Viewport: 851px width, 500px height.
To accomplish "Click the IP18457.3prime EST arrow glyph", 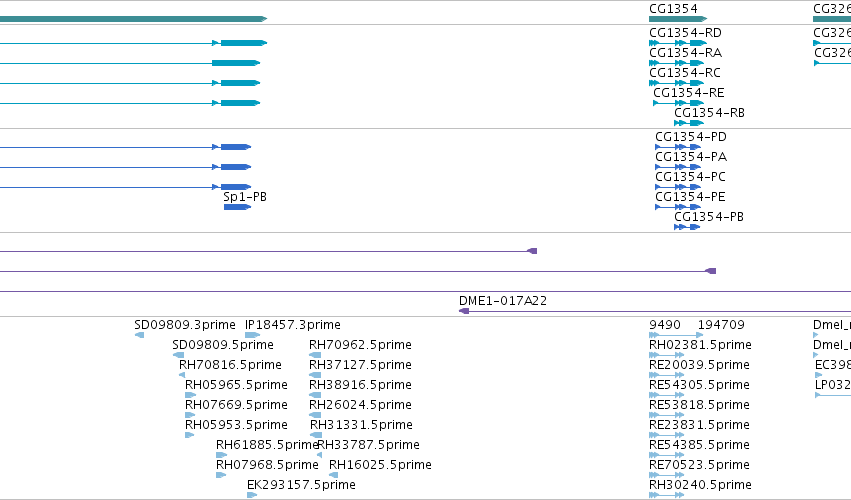I will pos(252,335).
